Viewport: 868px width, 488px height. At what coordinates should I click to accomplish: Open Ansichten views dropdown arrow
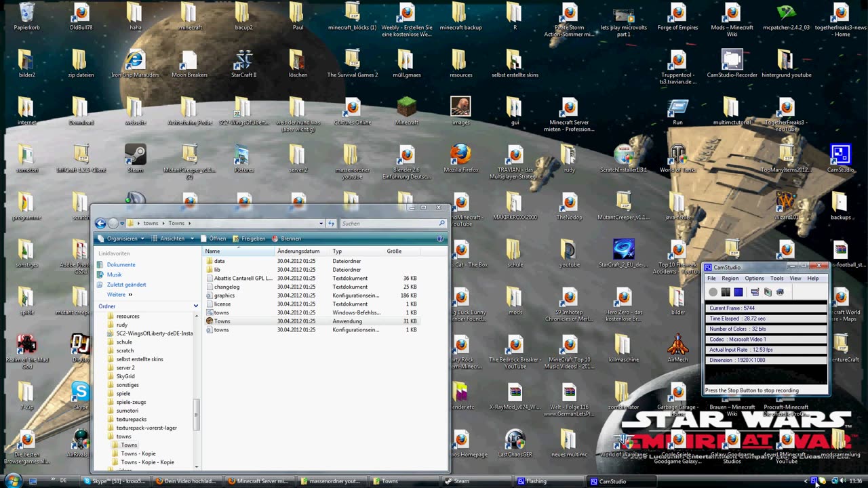click(193, 239)
